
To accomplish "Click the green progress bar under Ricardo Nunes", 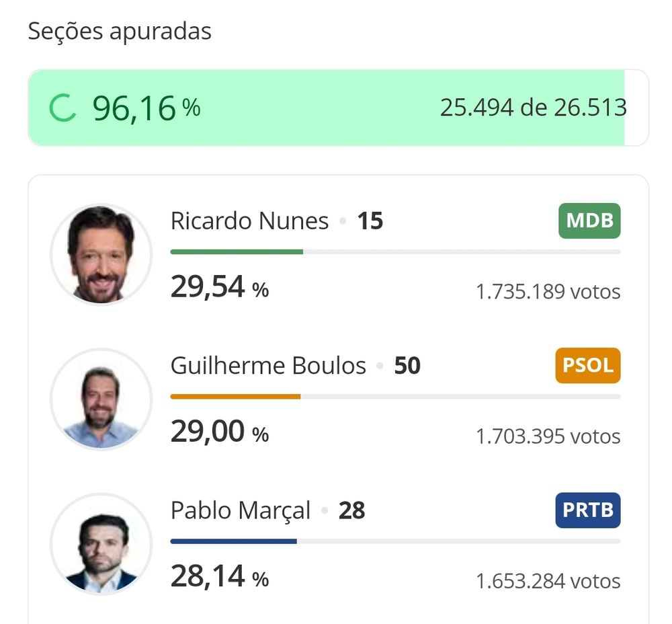I will tap(237, 252).
